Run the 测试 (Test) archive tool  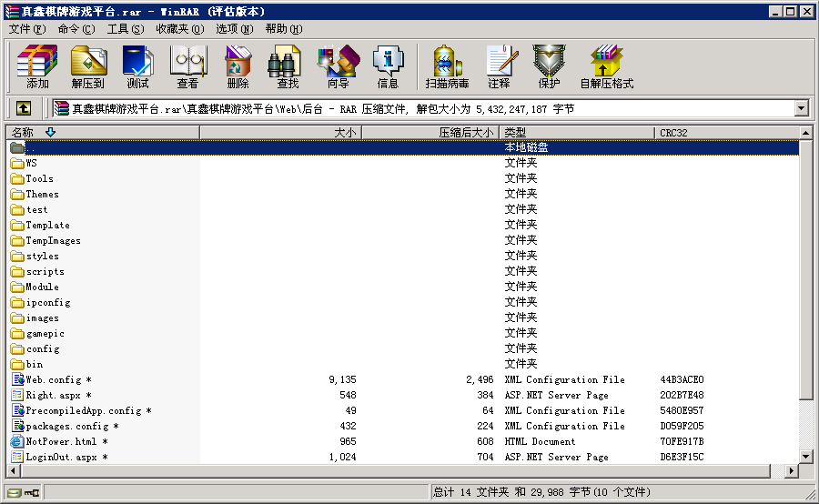pyautogui.click(x=137, y=66)
